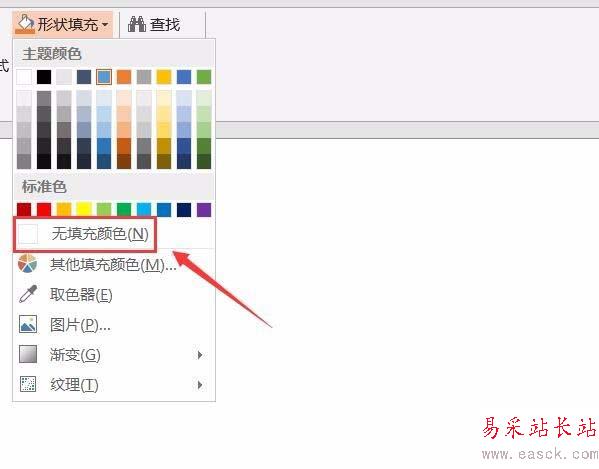Pick the dark slate blue theme swatch
This screenshot has height=469, width=599.
[x=84, y=77]
